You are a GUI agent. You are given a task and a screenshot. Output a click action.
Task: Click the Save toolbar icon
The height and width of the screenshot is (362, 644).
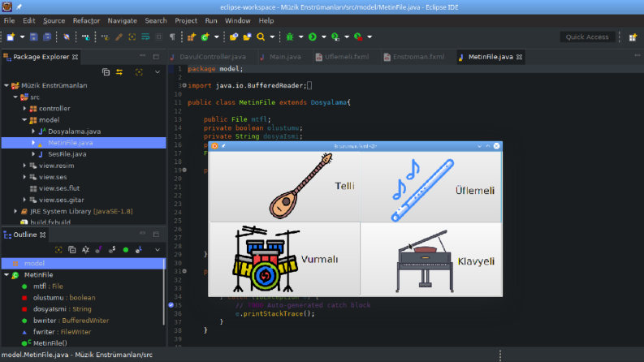pos(33,37)
